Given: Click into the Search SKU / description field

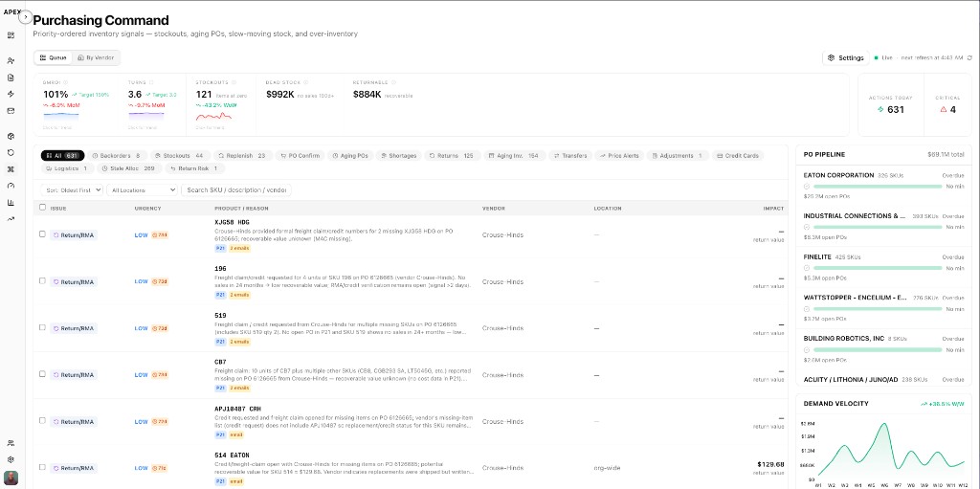Looking at the screenshot, I should [236, 190].
